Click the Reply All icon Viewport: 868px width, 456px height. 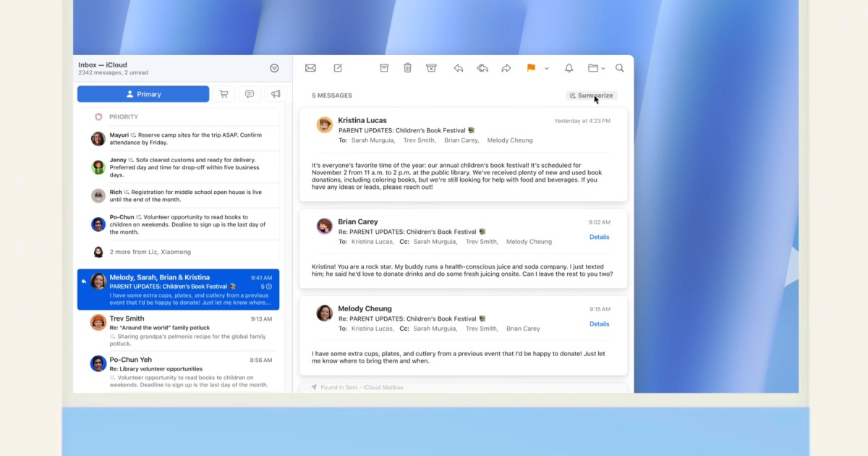[x=482, y=68]
